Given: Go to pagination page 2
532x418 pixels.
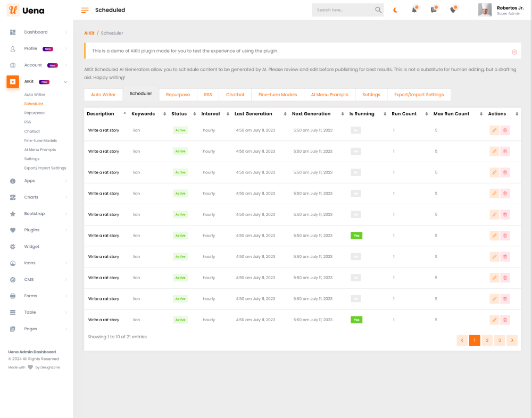Looking at the screenshot, I should click(x=487, y=340).
